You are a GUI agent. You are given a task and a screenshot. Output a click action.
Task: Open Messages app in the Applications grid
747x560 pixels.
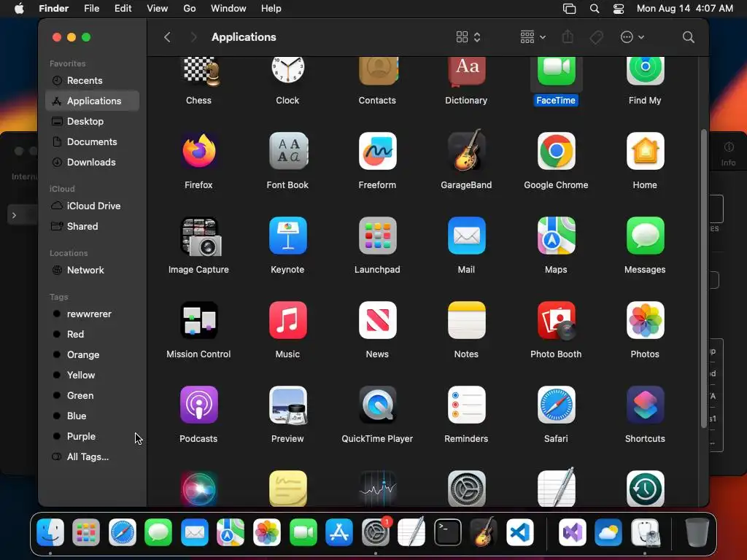coord(645,236)
